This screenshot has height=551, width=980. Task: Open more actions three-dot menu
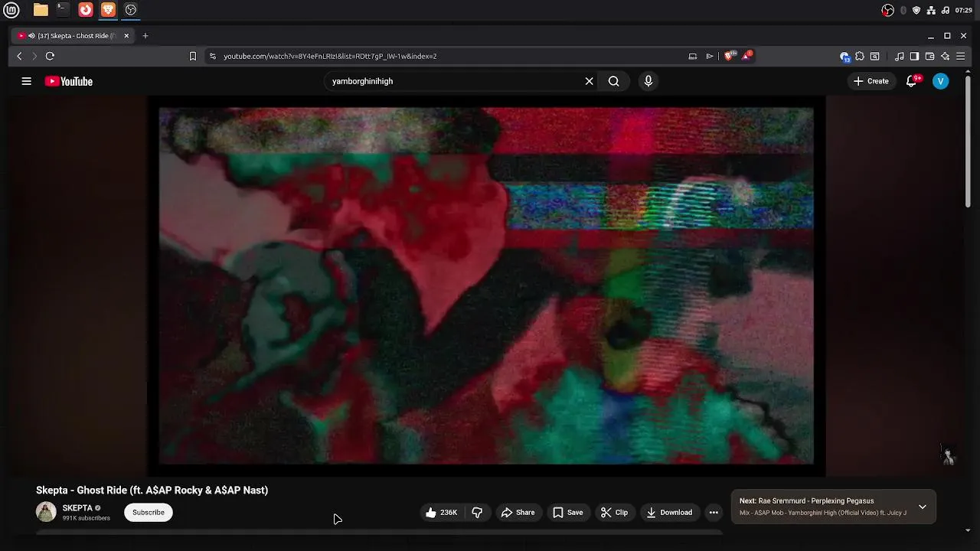[x=714, y=513]
